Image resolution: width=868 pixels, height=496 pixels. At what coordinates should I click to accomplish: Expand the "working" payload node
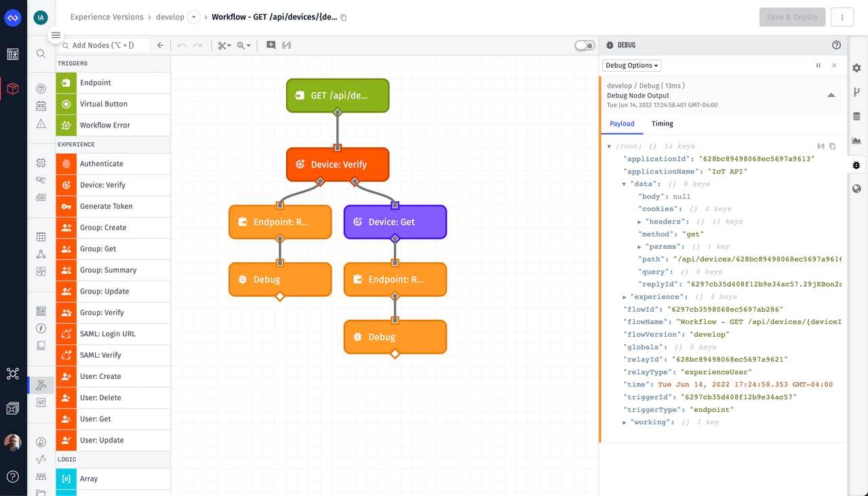coord(625,422)
